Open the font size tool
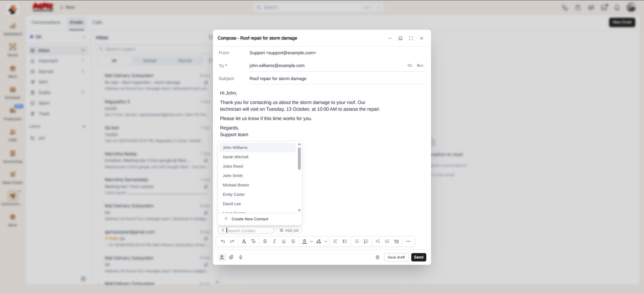The width and height of the screenshot is (644, 294). point(253,241)
